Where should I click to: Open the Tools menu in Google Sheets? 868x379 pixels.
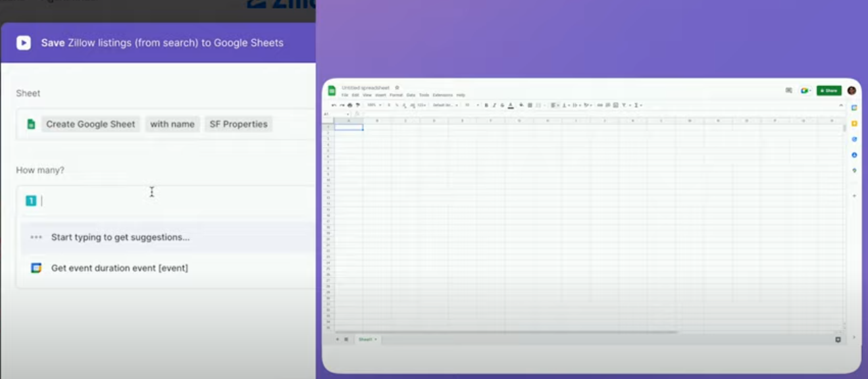tap(424, 95)
